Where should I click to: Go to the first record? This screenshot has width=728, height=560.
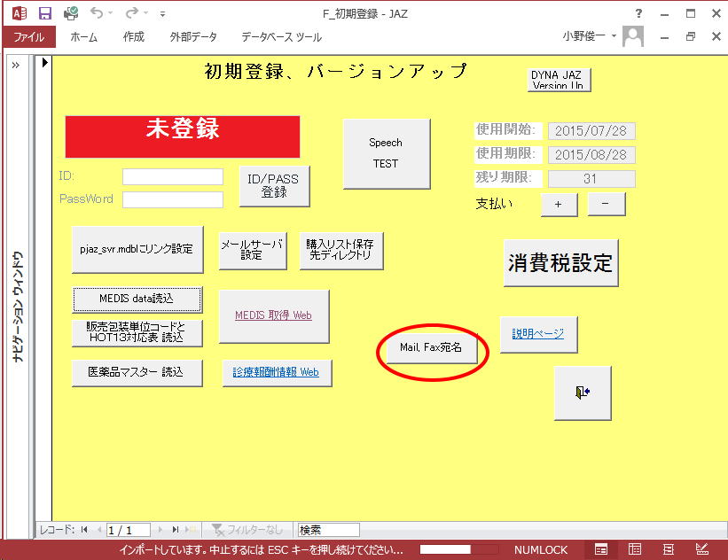pos(84,529)
